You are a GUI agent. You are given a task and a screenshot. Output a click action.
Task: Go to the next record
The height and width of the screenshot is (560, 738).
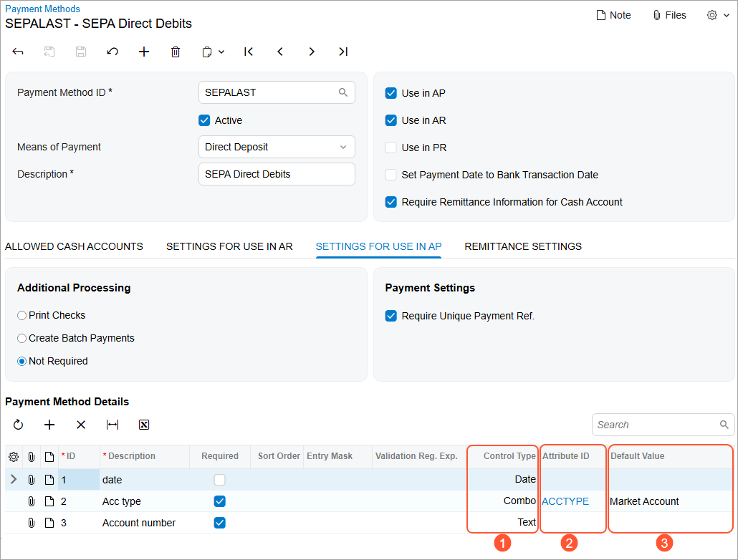coord(312,52)
